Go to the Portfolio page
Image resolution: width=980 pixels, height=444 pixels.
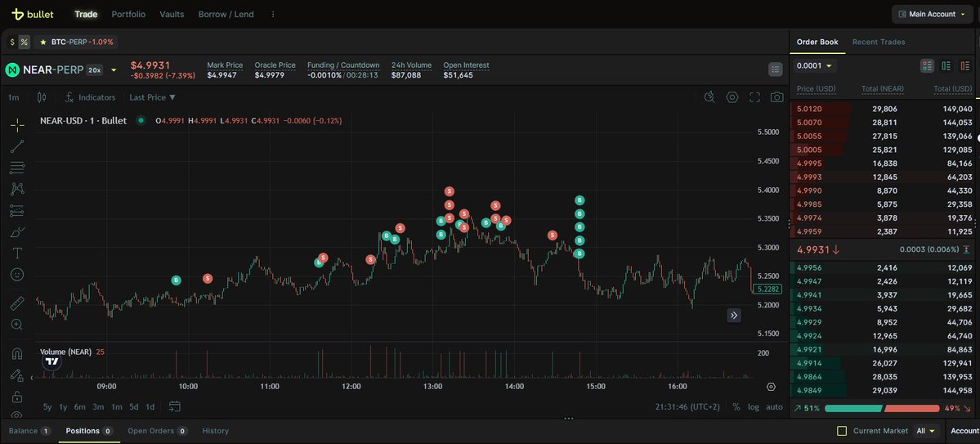(128, 14)
